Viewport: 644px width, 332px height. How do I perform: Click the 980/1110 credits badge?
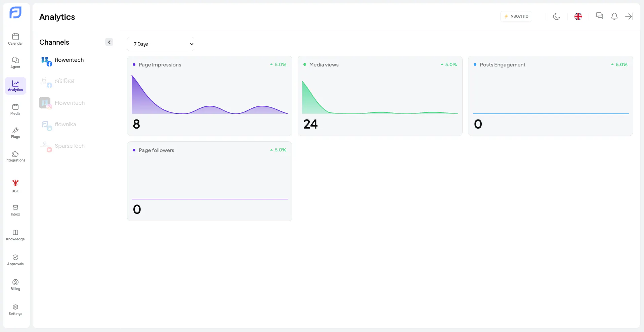coord(516,16)
